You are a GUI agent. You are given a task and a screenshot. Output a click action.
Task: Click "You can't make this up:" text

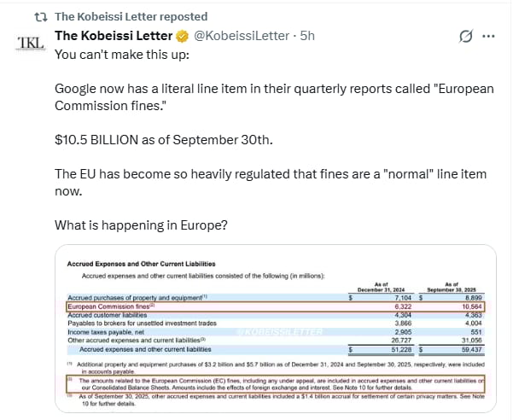tap(122, 55)
